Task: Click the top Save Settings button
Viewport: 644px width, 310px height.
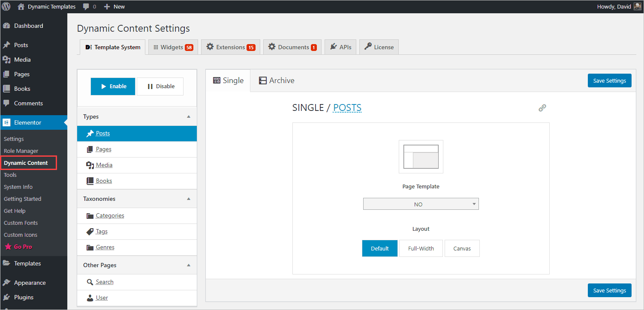Action: click(x=609, y=80)
